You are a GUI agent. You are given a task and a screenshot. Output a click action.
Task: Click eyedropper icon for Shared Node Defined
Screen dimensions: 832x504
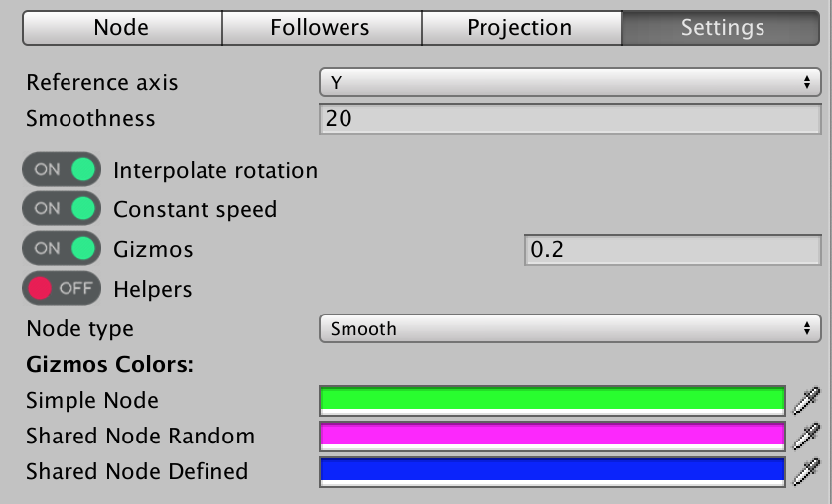click(x=806, y=471)
